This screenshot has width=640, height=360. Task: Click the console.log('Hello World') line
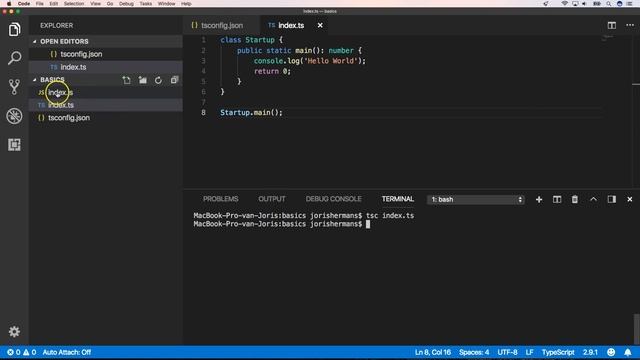click(x=310, y=61)
